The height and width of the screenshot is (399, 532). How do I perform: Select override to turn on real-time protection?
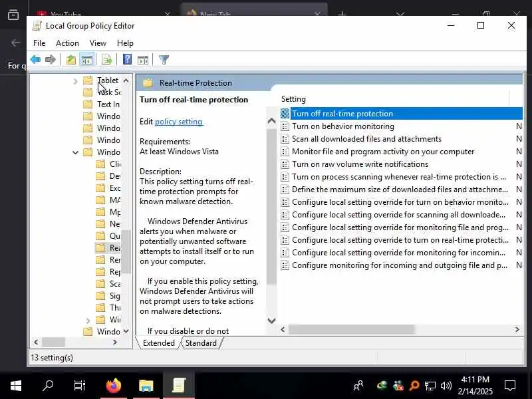tap(402, 240)
